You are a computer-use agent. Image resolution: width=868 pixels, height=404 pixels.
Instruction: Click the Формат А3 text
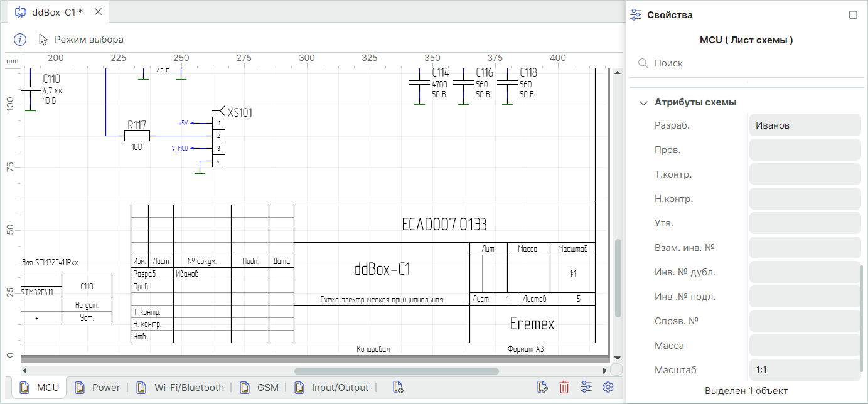tap(525, 349)
